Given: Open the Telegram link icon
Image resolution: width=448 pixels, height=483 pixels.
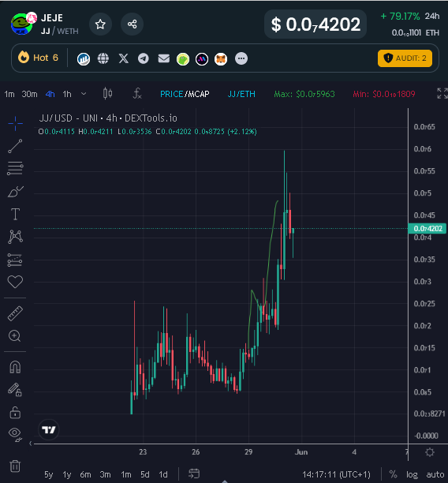Looking at the screenshot, I should coord(144,58).
